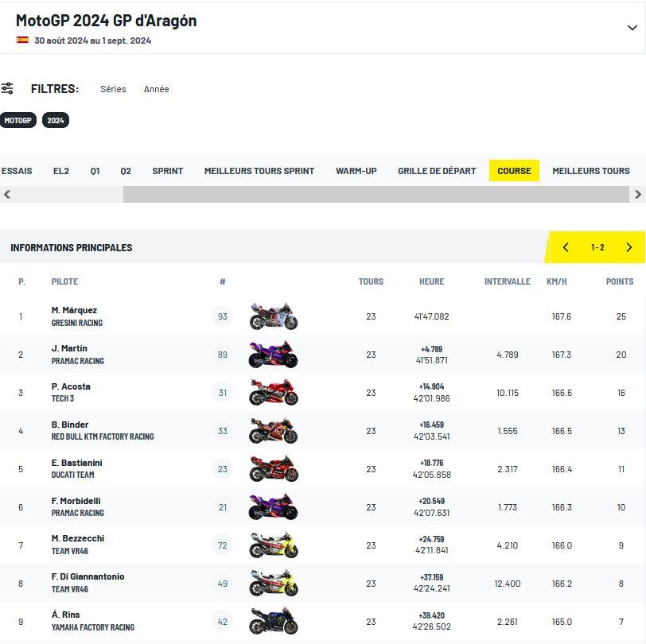Go to previous results page arrow

tap(566, 247)
